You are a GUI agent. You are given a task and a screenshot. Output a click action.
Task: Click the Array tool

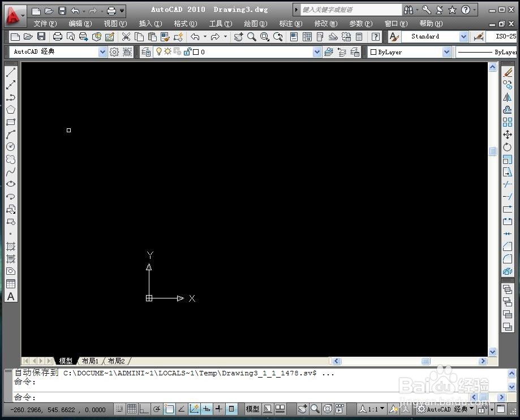[508, 122]
